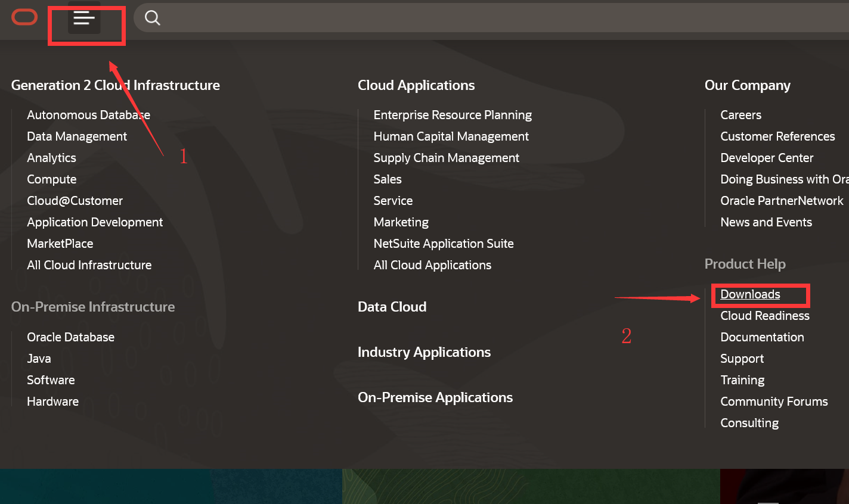Open Generation 2 Cloud Infrastructure heading
This screenshot has width=849, height=504.
pyautogui.click(x=115, y=85)
